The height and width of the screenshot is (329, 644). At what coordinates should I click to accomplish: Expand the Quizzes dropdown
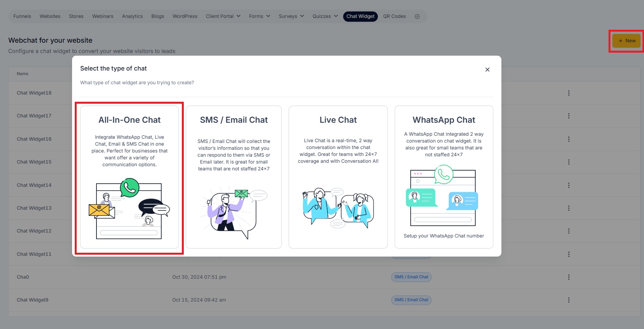325,16
